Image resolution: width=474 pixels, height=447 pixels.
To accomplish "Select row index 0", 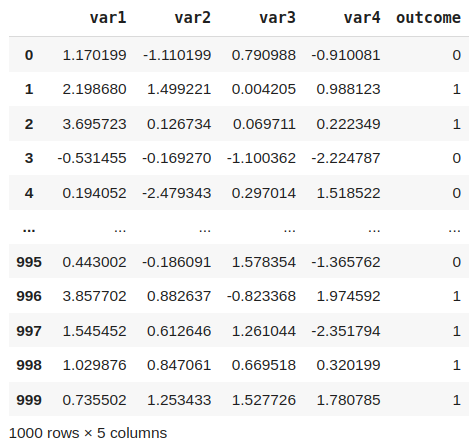I will [x=29, y=55].
